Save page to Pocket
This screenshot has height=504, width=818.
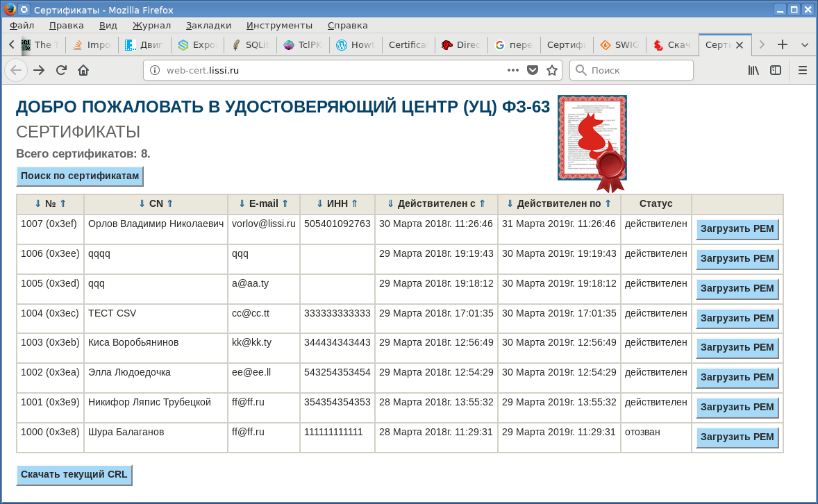(x=533, y=70)
